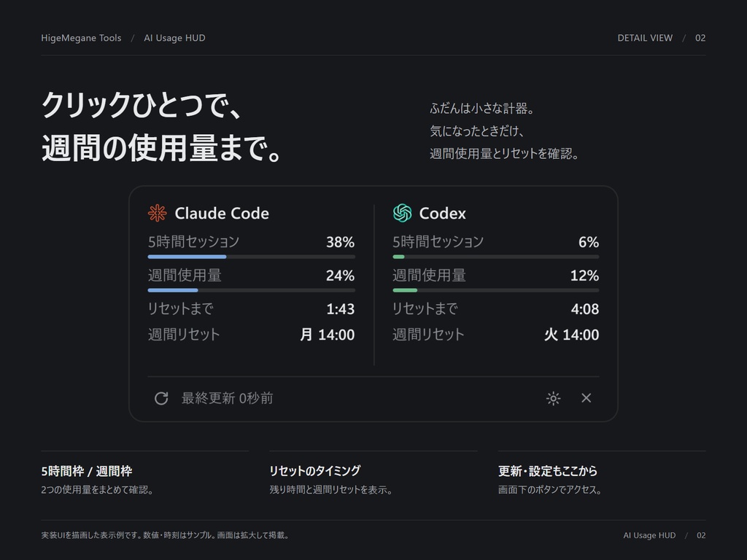Click the 2つの使用量をまとめて確認。 caption

97,489
